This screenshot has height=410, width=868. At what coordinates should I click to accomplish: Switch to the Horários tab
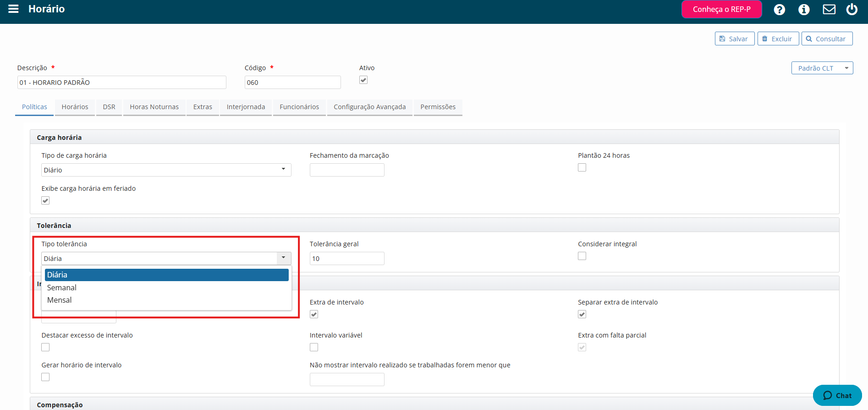coord(75,107)
